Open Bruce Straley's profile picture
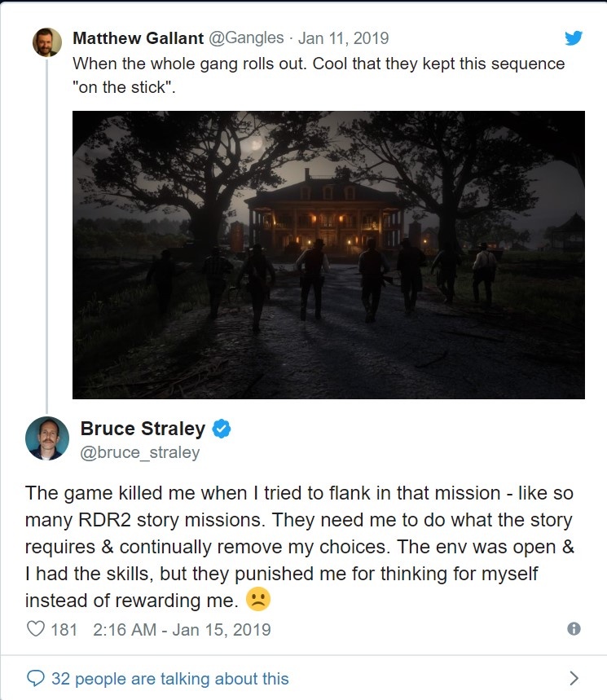Image resolution: width=607 pixels, height=700 pixels. click(x=47, y=438)
